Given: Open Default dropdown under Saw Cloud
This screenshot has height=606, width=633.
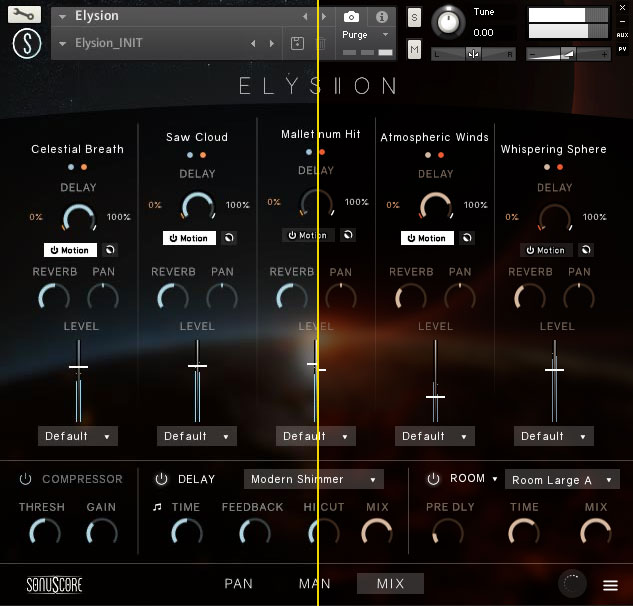Looking at the screenshot, I should pyautogui.click(x=197, y=436).
